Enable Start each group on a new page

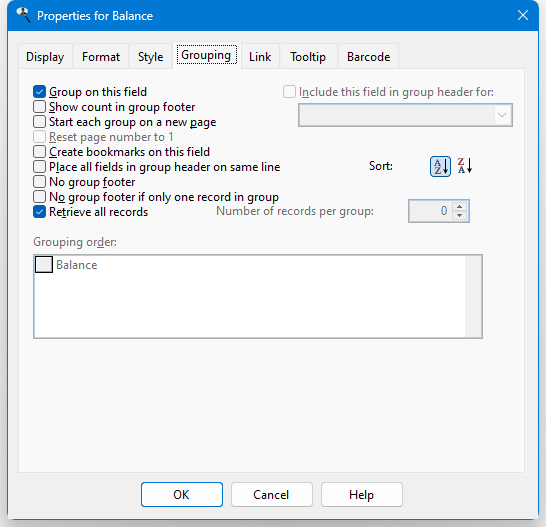(39, 122)
